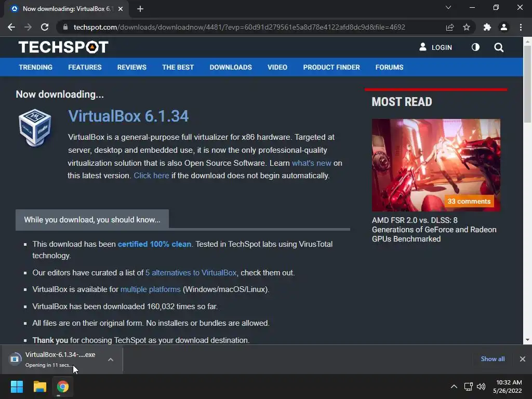Viewport: 532px width, 399px height.
Task: View site info via the padlock icon
Action: click(x=65, y=27)
